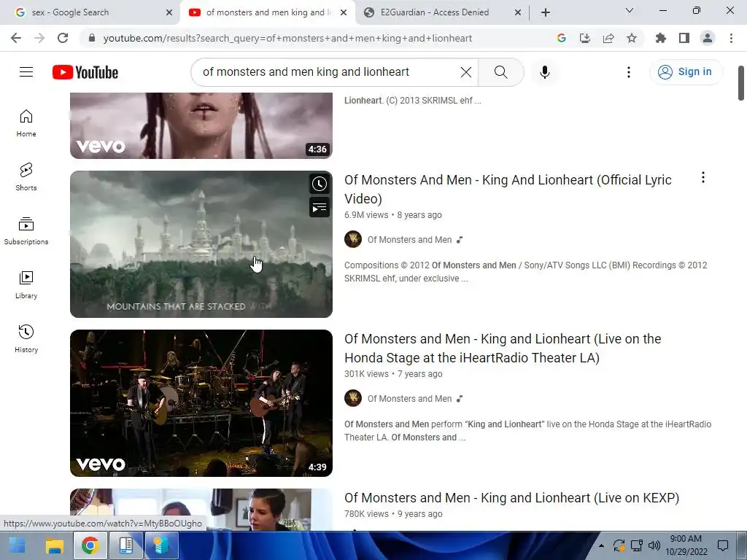This screenshot has height=560, width=747.
Task: Play the vevo 4:36 video thumbnail
Action: click(x=201, y=125)
